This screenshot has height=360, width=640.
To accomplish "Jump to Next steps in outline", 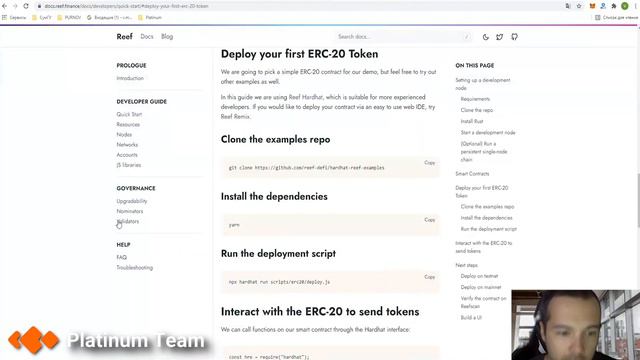I will click(467, 265).
